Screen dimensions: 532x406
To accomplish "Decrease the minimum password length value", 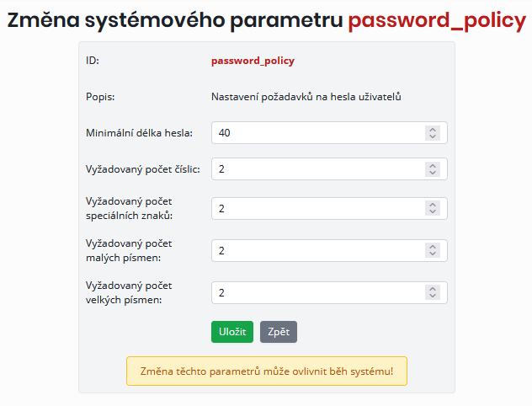I will [433, 136].
